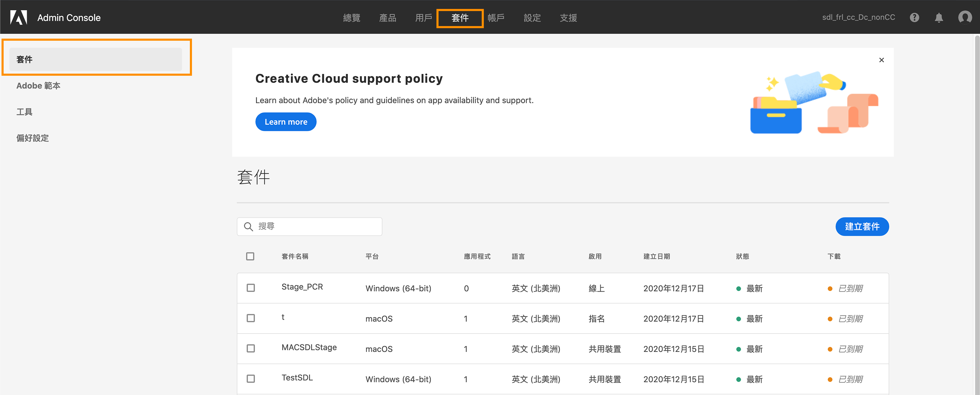980x395 pixels.
Task: Switch to the 用戶 tab
Action: tap(424, 18)
